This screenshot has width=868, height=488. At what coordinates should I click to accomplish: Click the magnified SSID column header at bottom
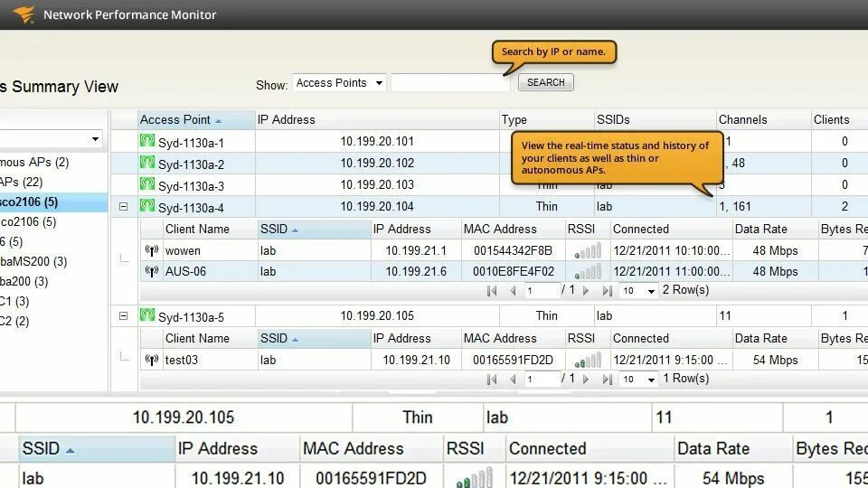click(97, 448)
